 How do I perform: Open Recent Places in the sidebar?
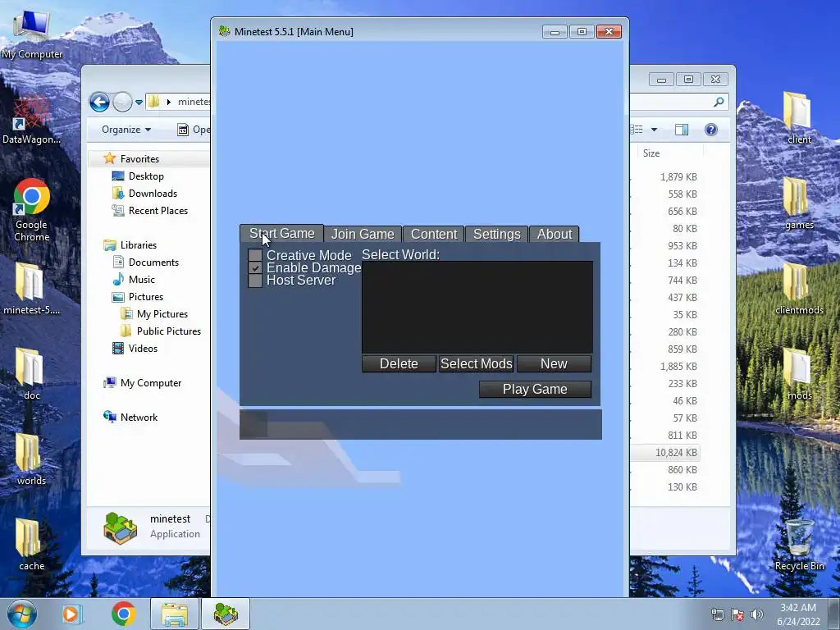point(158,211)
